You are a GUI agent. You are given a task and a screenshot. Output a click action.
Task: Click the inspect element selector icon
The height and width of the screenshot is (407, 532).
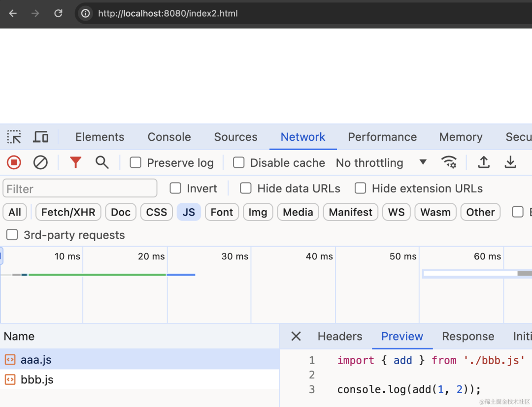pyautogui.click(x=14, y=137)
